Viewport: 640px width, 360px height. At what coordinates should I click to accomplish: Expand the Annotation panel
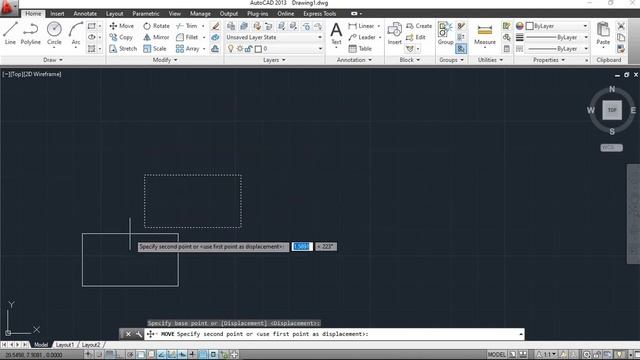[x=354, y=60]
